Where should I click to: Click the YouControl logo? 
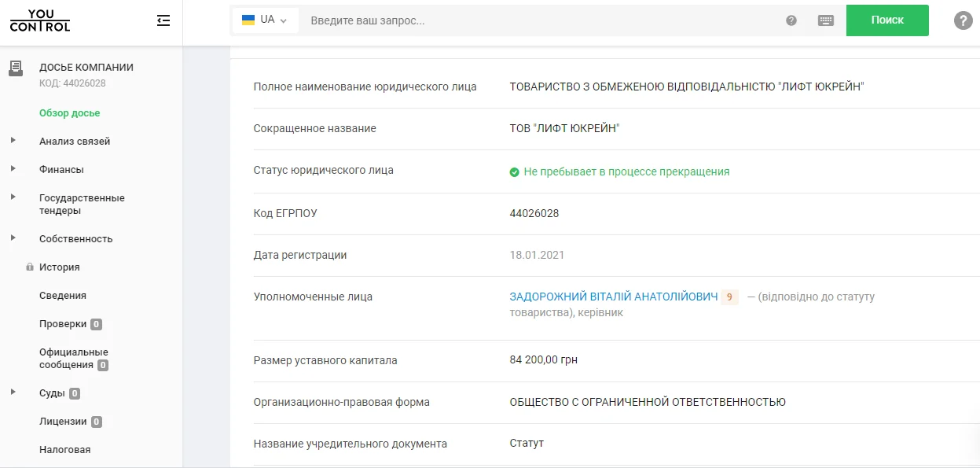pyautogui.click(x=40, y=20)
